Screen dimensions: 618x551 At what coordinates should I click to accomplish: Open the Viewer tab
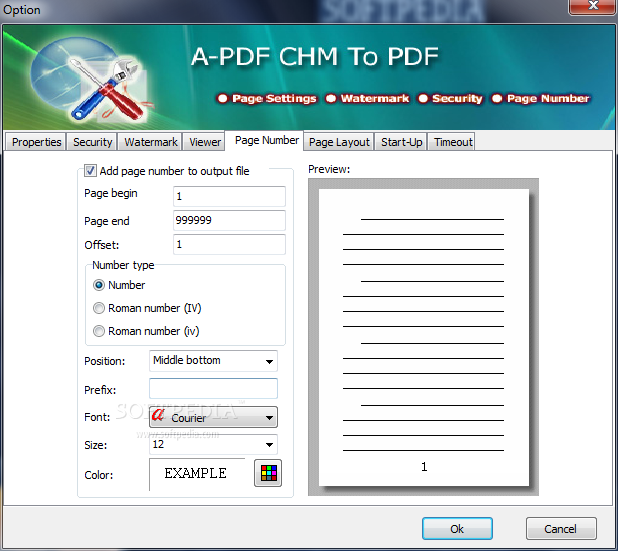point(205,142)
